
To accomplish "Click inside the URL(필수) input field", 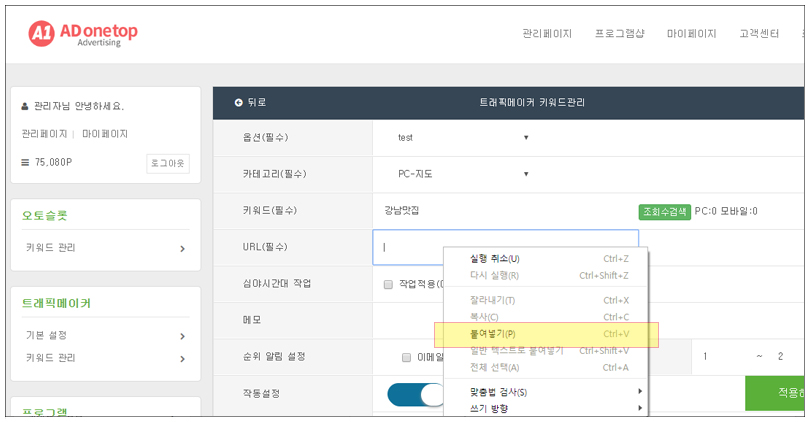I will click(x=505, y=247).
